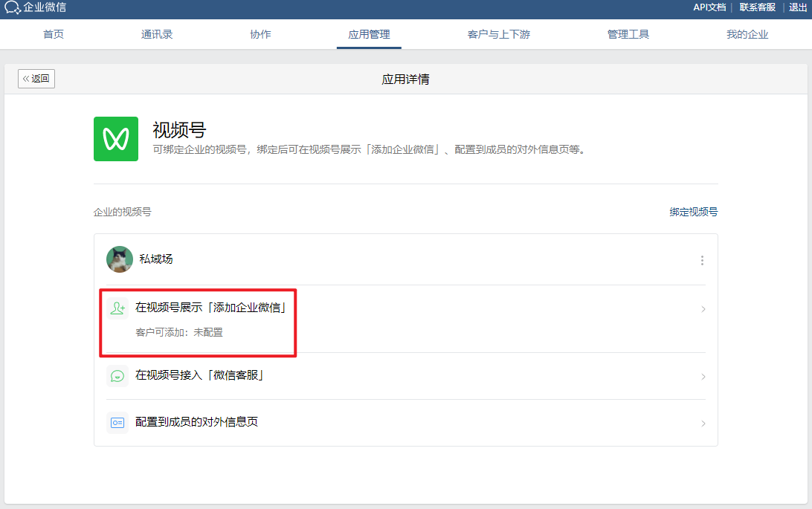
Task: Open 在视频号接入「微信客服」 entry
Action: tap(406, 376)
